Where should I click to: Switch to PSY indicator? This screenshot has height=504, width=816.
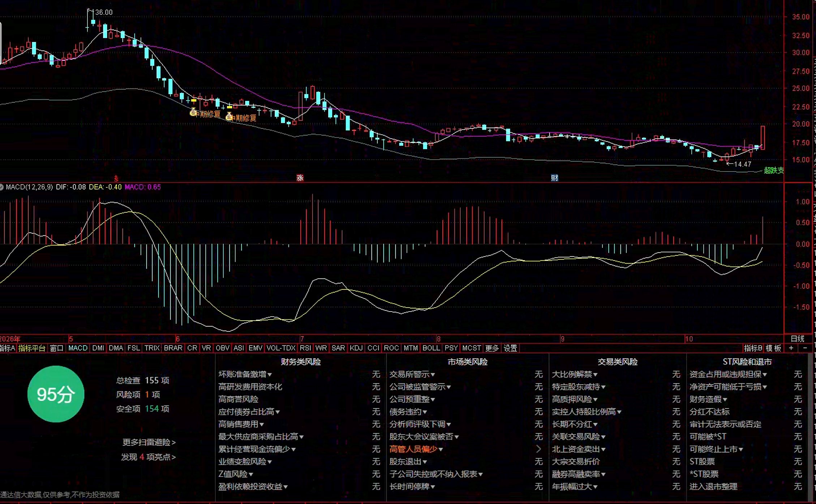pos(451,348)
